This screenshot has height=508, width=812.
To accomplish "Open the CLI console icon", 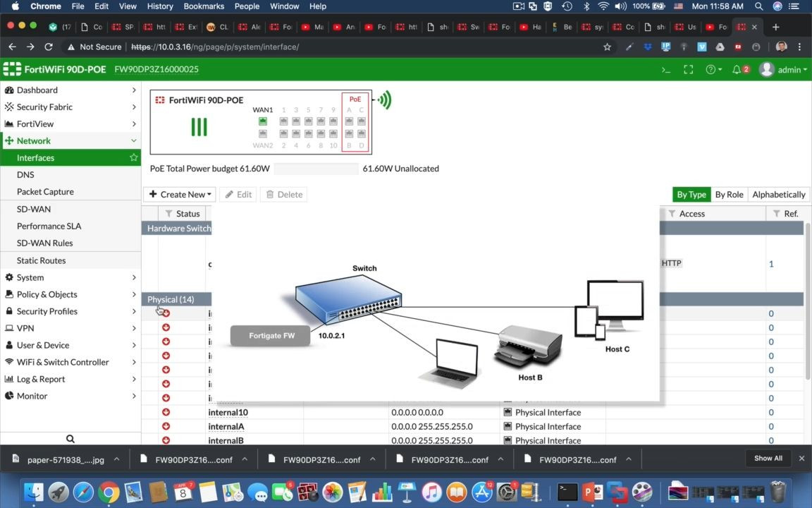I will point(665,70).
